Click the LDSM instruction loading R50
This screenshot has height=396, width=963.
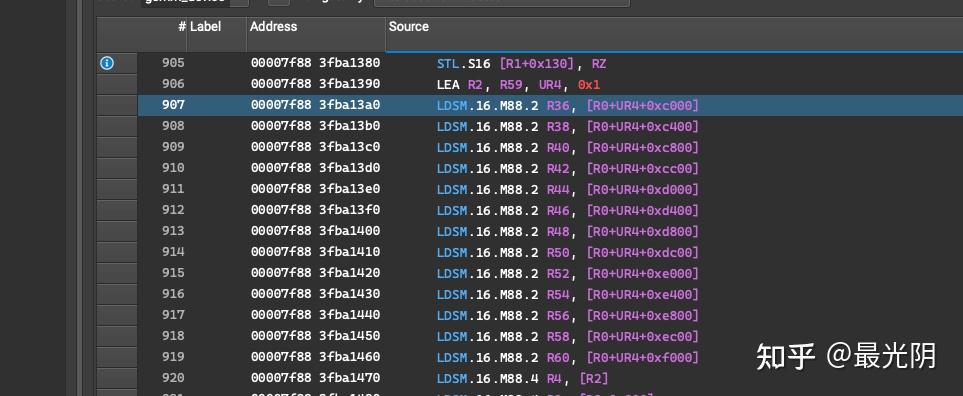(x=568, y=252)
